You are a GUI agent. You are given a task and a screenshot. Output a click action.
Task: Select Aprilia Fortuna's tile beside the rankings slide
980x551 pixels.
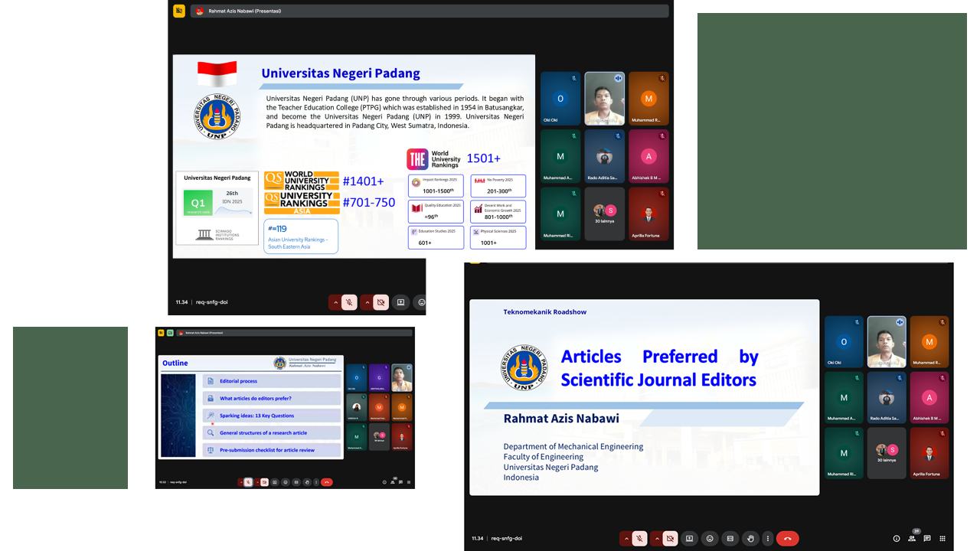[648, 214]
